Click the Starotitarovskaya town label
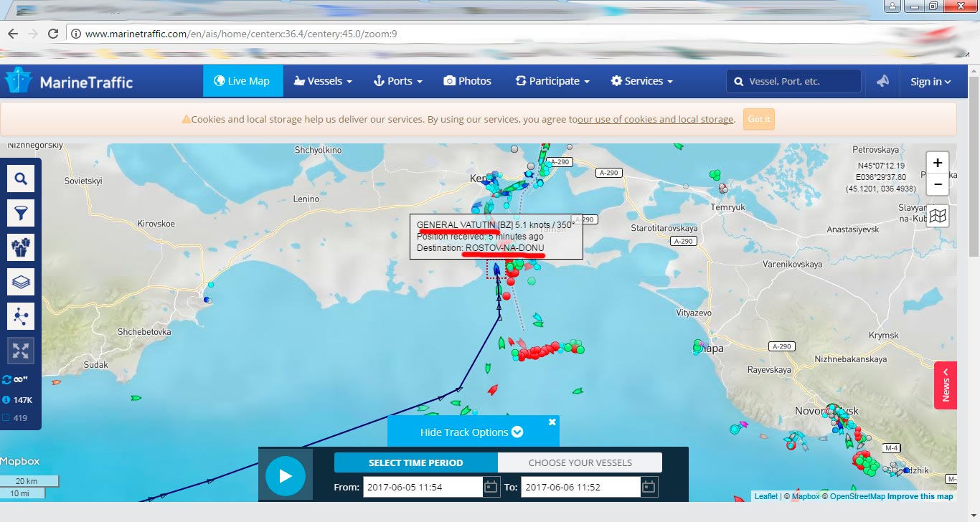This screenshot has width=980, height=522. click(x=664, y=228)
